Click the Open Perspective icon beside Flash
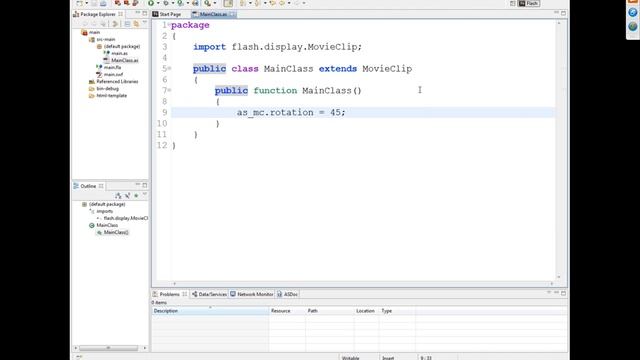 click(512, 3)
